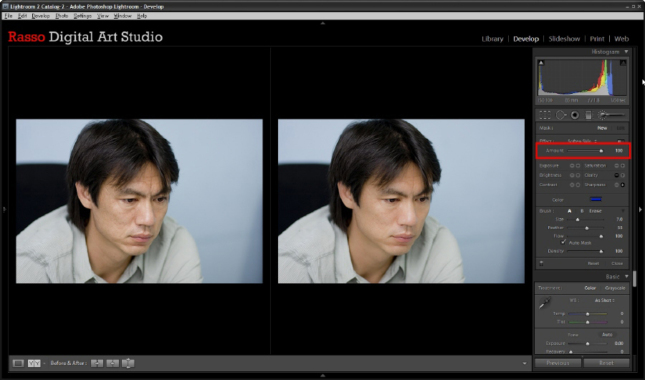This screenshot has width=645, height=380.
Task: Collapse the Histogram panel
Action: tap(626, 52)
